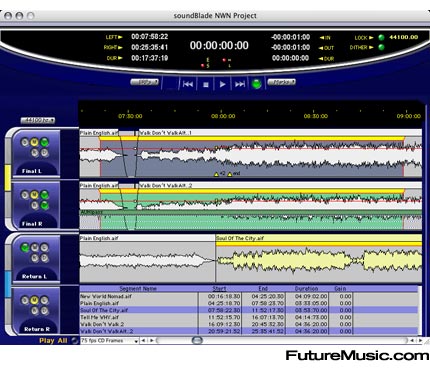This screenshot has width=430, height=370.
Task: Solo the Final R track
Action: 25,195
